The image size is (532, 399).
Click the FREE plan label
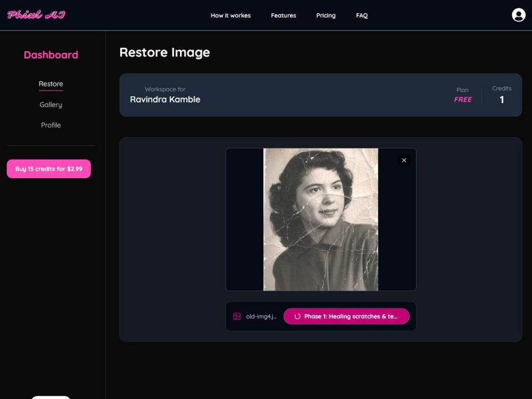pos(463,99)
